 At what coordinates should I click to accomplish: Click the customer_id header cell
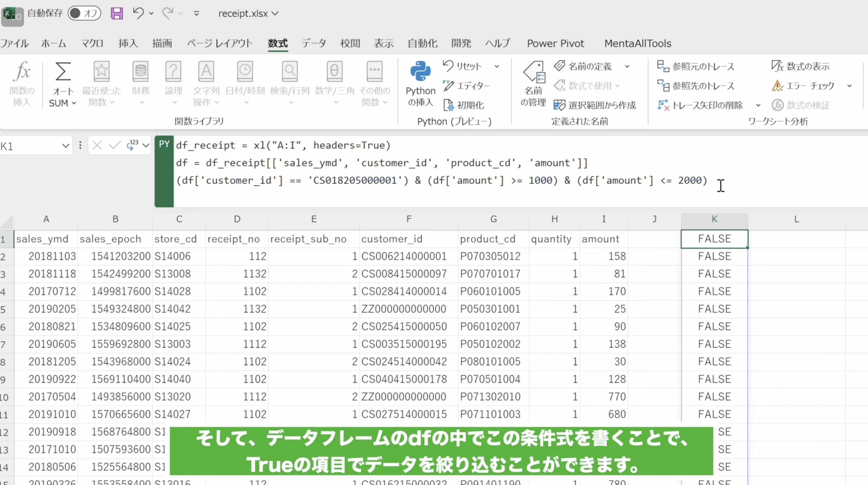409,239
